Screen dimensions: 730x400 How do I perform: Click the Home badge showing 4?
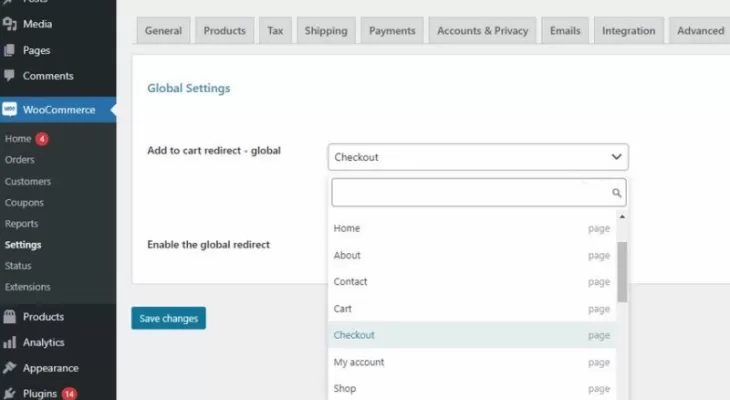pos(42,139)
